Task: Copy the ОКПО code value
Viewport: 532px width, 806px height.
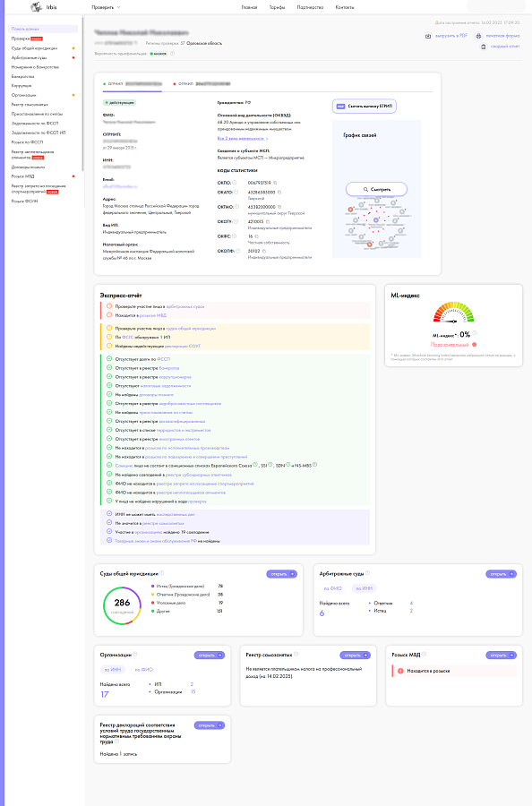Action: 275,183
